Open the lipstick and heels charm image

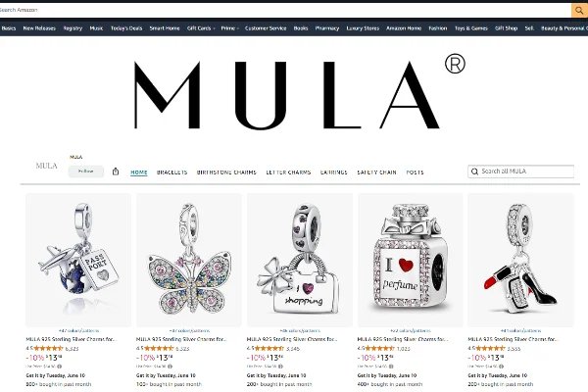click(521, 260)
